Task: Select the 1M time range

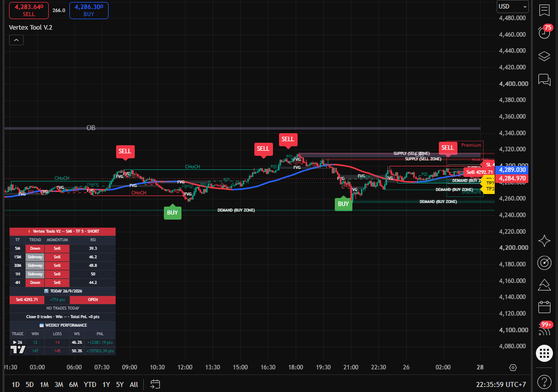Action: pos(44,384)
